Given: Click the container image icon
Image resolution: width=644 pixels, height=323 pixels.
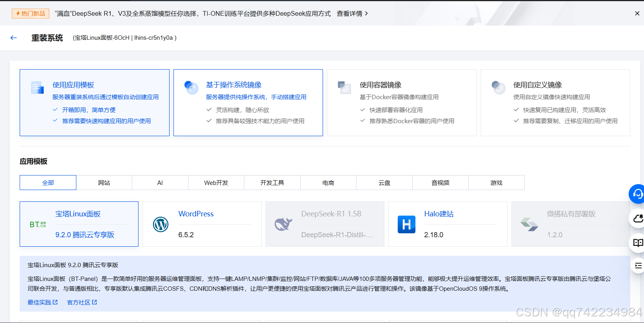Looking at the screenshot, I should (x=344, y=87).
